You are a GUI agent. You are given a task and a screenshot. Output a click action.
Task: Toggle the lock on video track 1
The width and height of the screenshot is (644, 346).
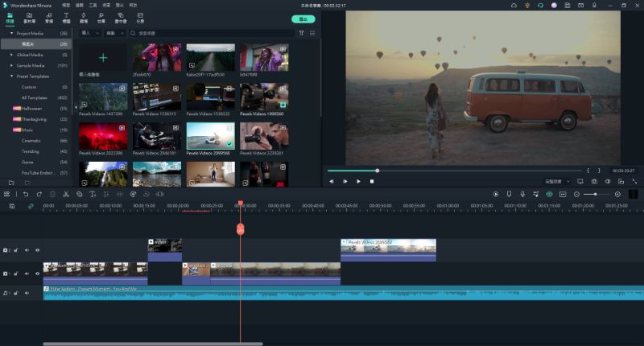[16, 274]
